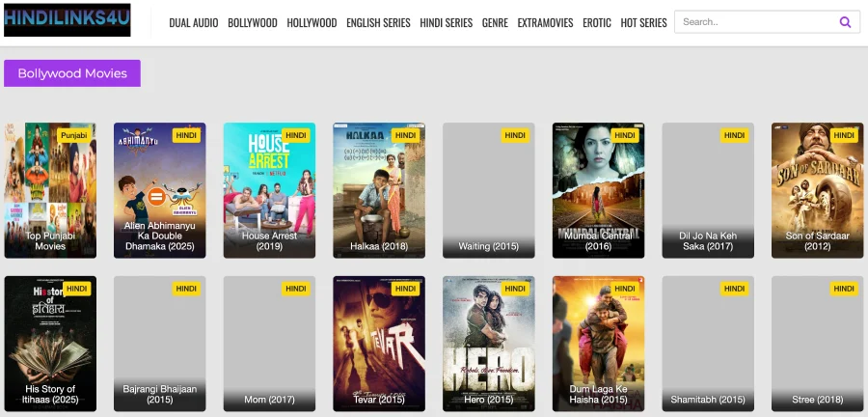
Task: Open the Hollywood menu item
Action: 312,23
